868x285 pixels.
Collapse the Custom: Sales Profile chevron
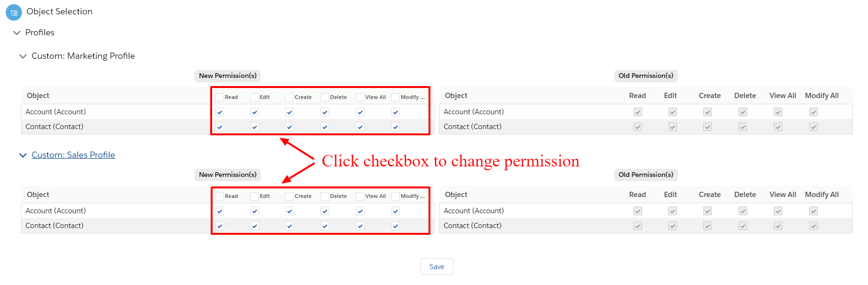(23, 155)
